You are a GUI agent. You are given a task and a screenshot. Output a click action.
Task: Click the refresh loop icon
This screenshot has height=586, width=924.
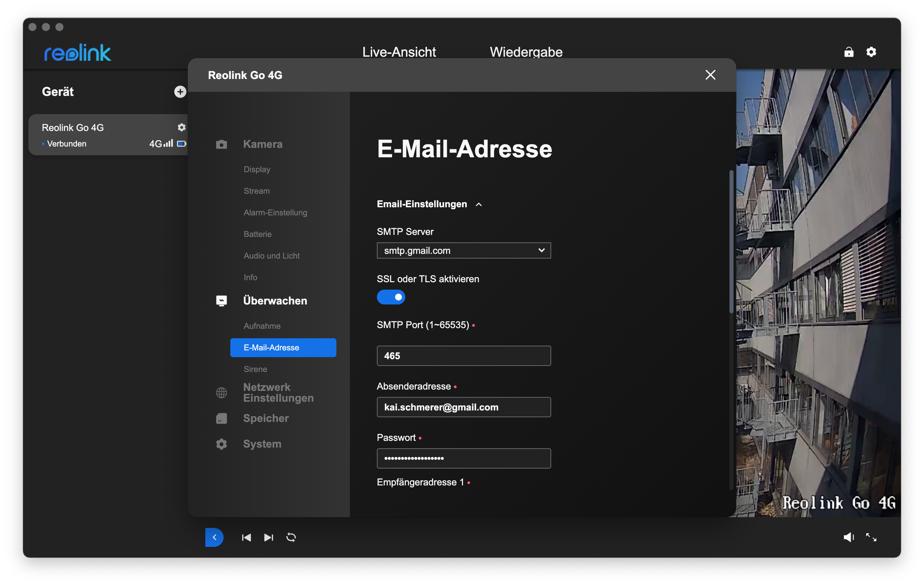291,537
